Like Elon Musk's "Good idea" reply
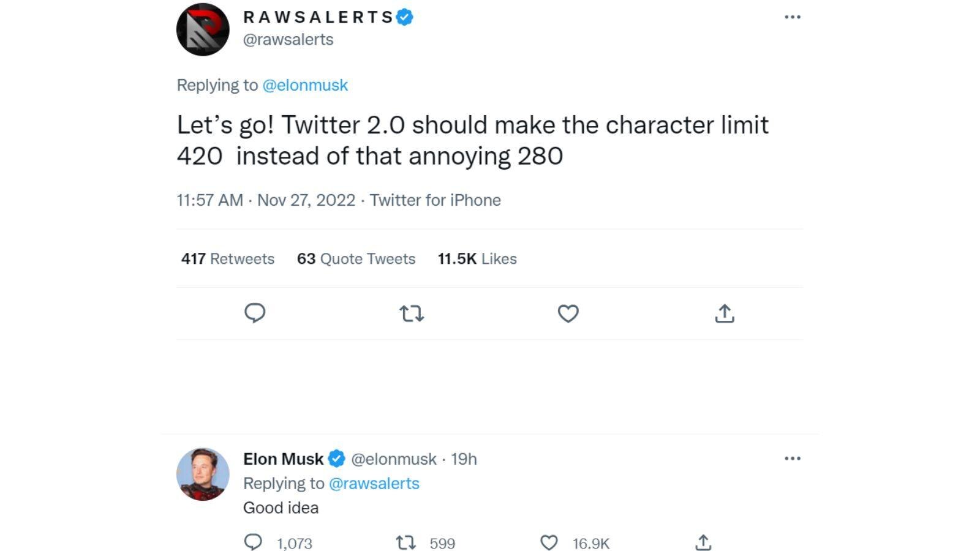 549,542
